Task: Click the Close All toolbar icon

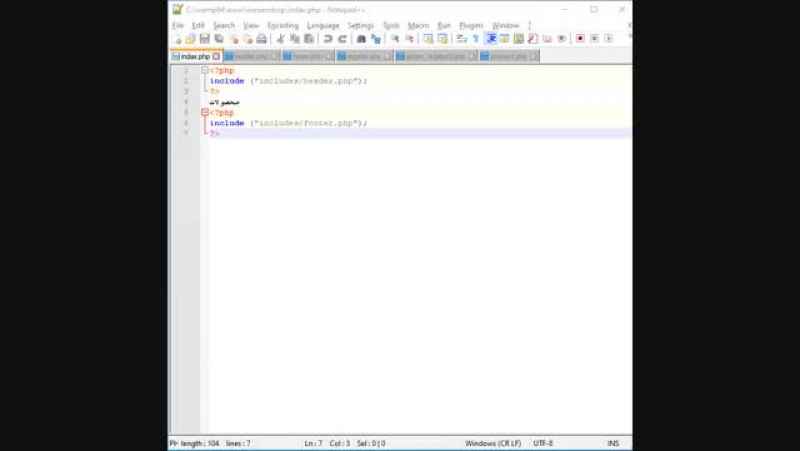Action: 247,39
